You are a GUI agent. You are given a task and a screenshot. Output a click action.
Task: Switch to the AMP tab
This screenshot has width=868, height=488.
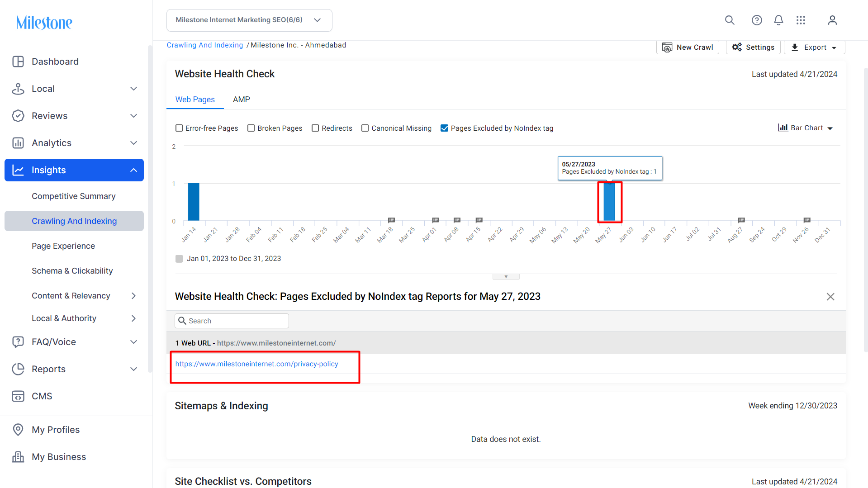[x=242, y=99]
